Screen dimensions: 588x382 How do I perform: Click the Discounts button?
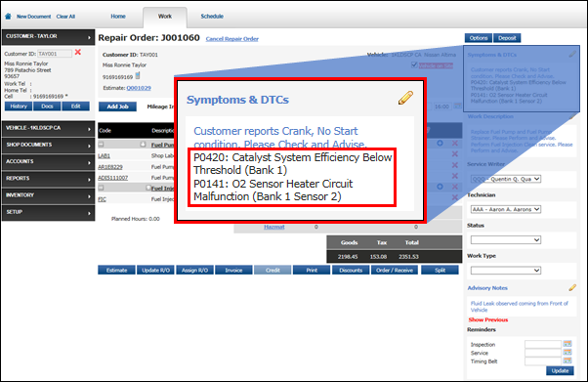351,271
